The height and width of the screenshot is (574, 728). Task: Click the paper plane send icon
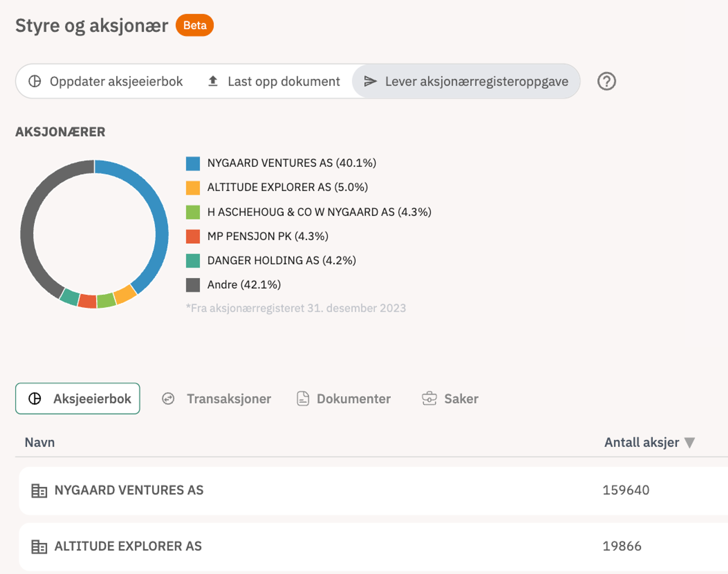(370, 81)
